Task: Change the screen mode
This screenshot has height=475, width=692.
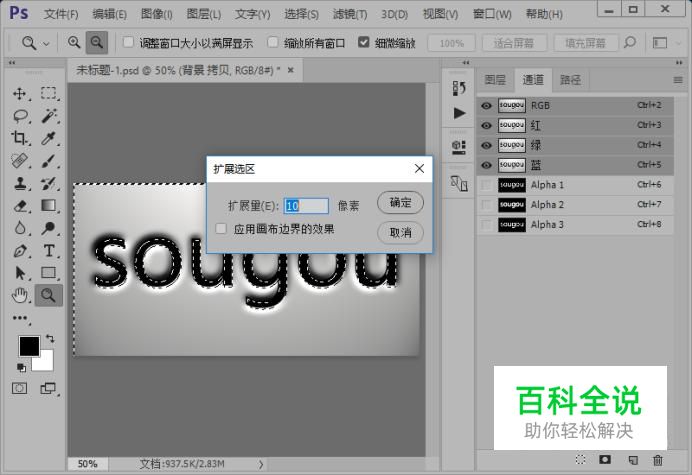Action: [x=48, y=388]
